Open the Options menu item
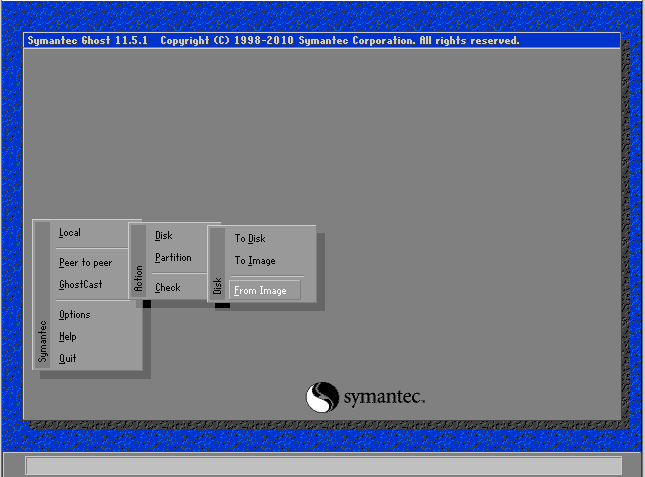The image size is (645, 477). pyautogui.click(x=74, y=315)
